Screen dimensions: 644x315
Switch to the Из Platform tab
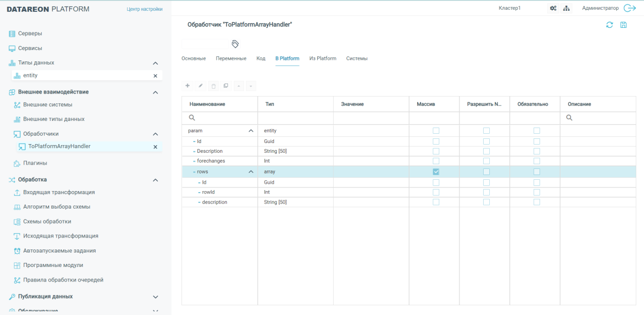(323, 58)
